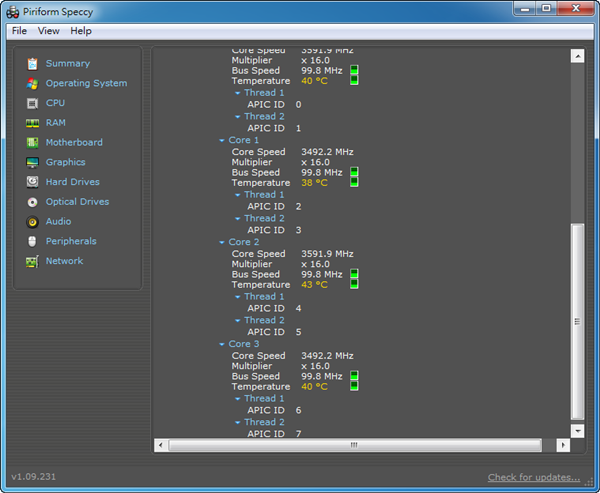600x493 pixels.
Task: Click the green graph icon beside 40 °C above Core 1
Action: click(x=354, y=80)
